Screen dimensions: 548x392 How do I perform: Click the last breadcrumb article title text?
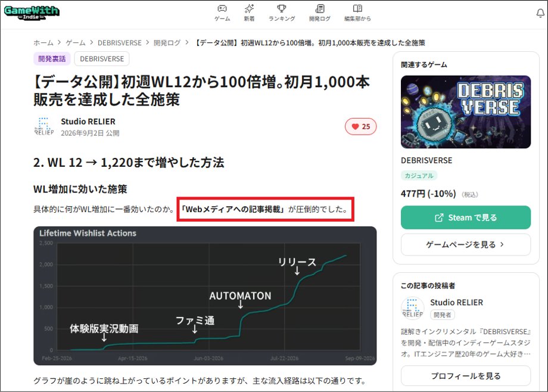click(309, 43)
